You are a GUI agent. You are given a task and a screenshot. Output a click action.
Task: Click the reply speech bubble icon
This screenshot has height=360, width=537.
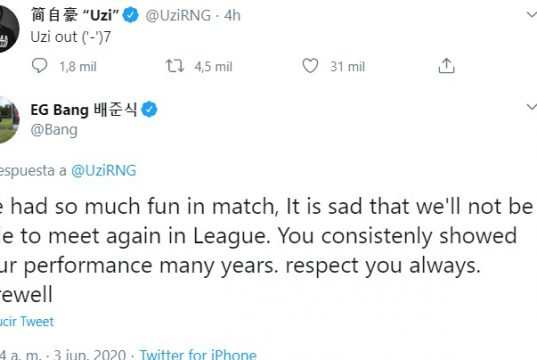coord(39,65)
